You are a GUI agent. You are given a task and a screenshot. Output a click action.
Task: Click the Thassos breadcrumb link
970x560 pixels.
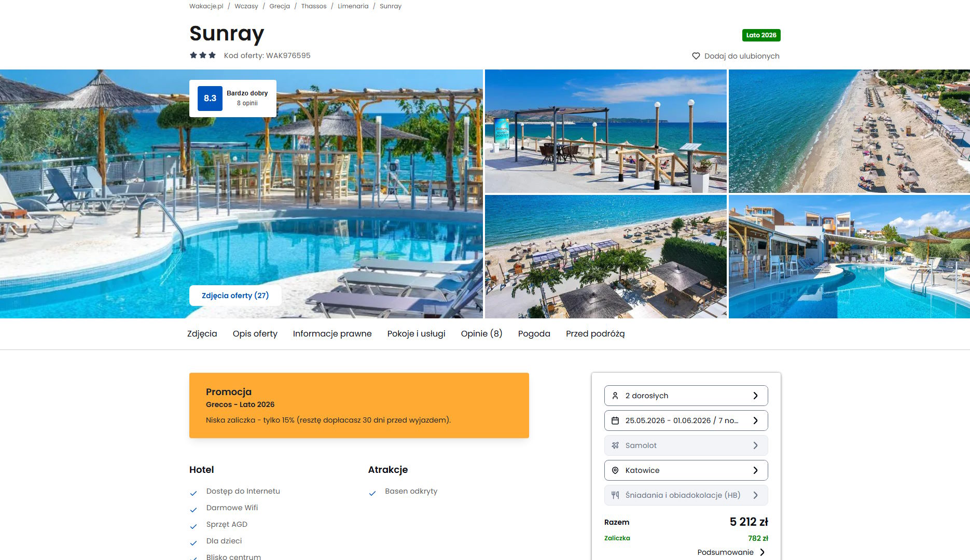pyautogui.click(x=314, y=6)
